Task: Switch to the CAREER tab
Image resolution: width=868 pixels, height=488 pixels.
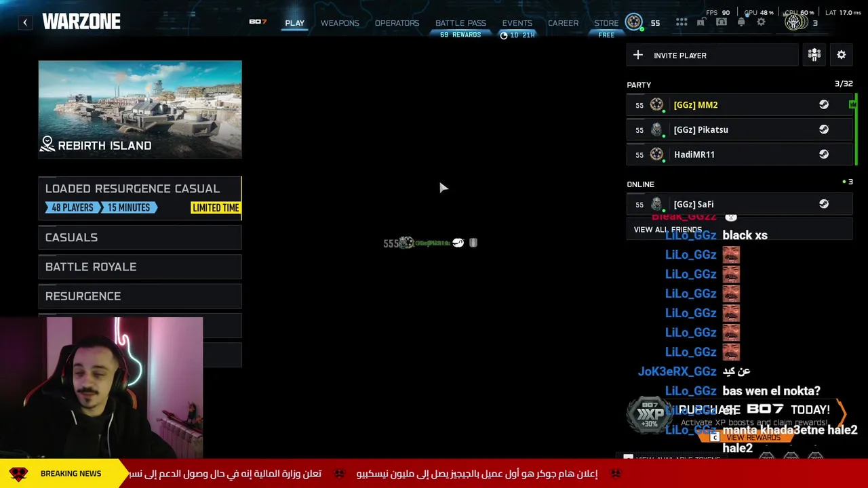Action: point(563,23)
